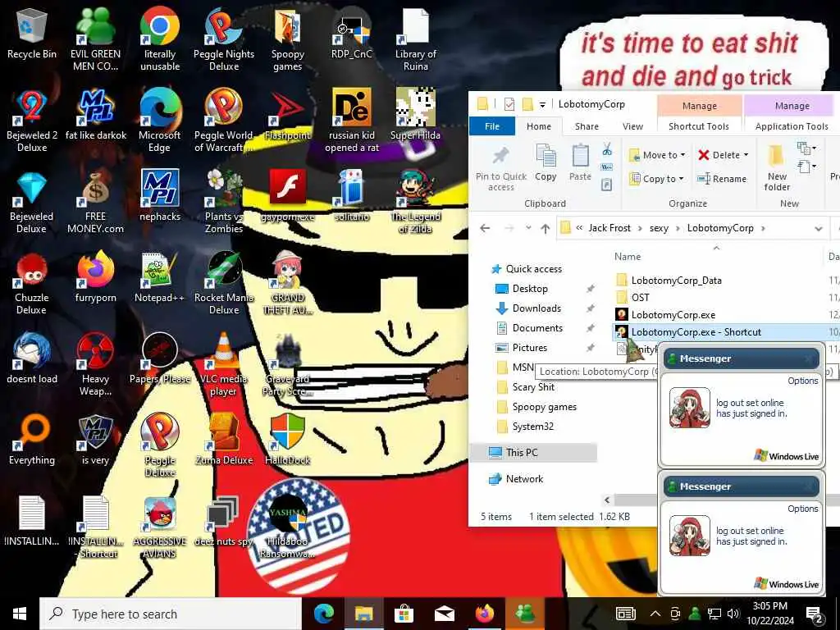Open the Shortcut Tools ribbon tab
Viewport: 840px width, 630px height.
pos(699,126)
